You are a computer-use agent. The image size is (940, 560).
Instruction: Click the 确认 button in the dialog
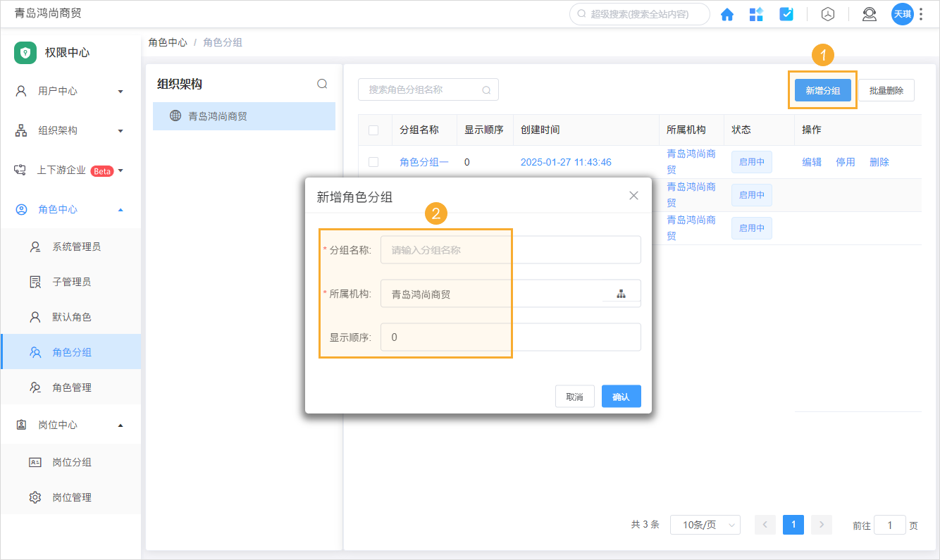621,396
